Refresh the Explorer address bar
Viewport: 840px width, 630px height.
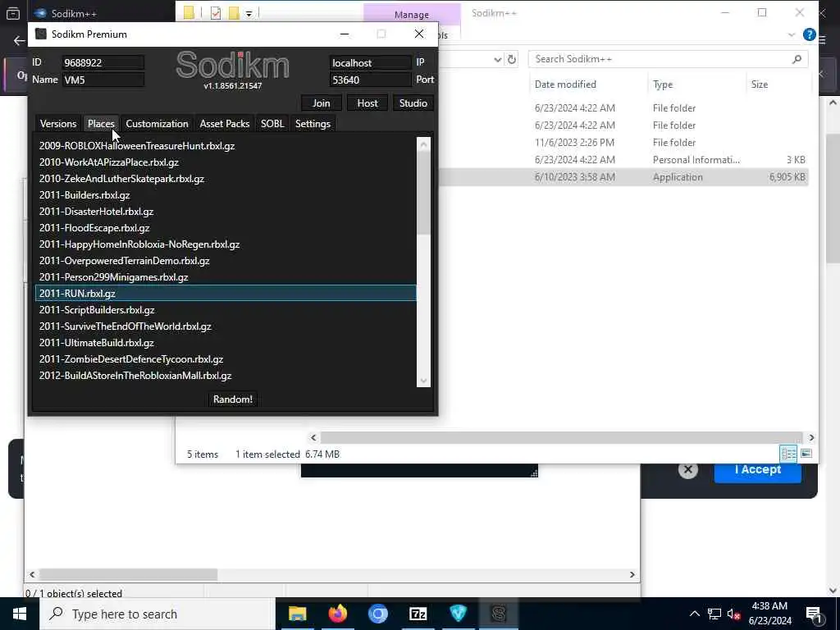pos(512,59)
